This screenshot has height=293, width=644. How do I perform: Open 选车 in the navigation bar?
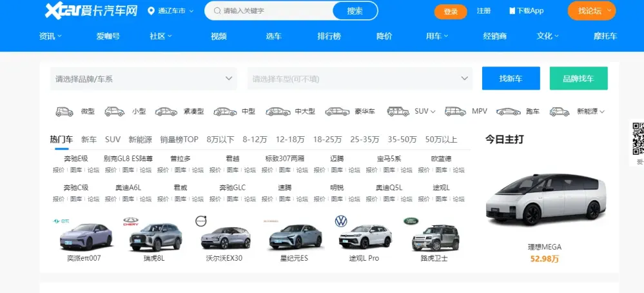274,36
